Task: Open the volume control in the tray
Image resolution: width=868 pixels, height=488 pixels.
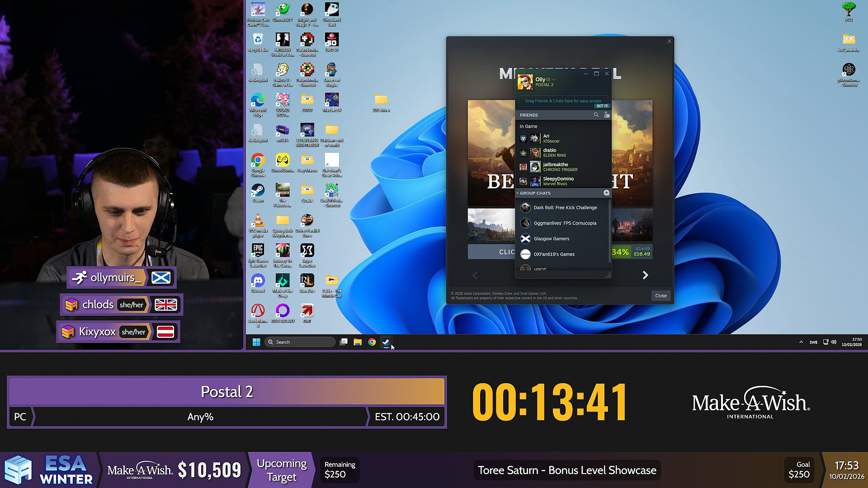Action: click(834, 342)
